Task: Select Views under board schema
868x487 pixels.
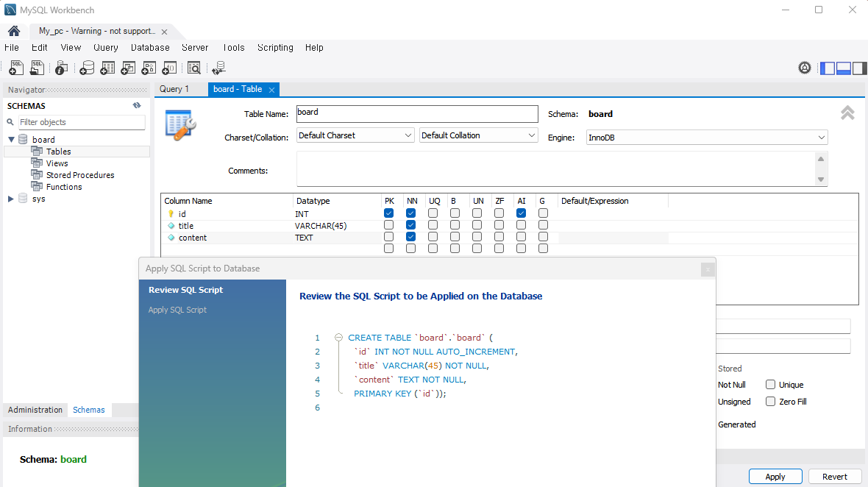Action: [x=57, y=163]
